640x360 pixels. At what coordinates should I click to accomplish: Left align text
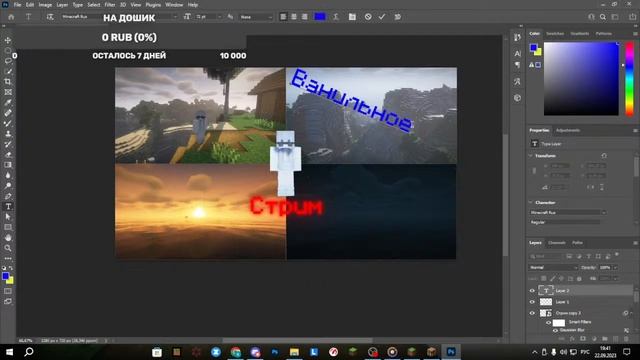283,17
